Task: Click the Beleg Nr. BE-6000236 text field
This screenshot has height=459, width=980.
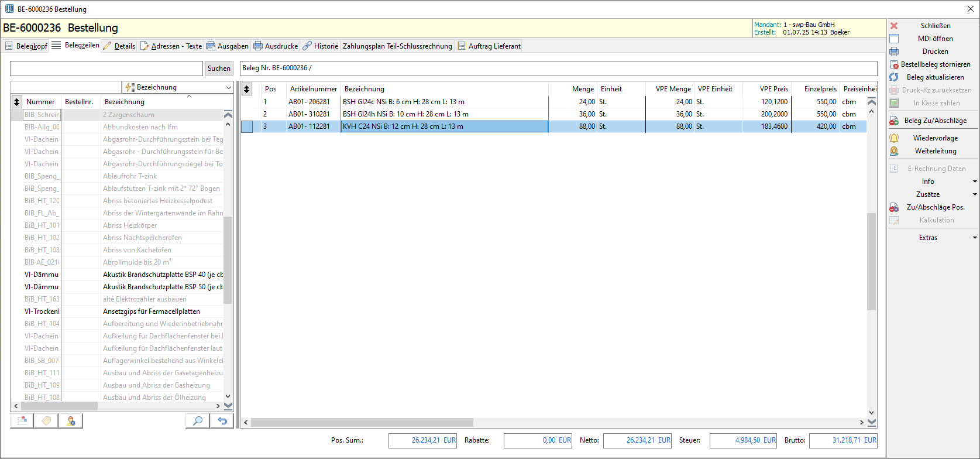Action: (x=559, y=68)
